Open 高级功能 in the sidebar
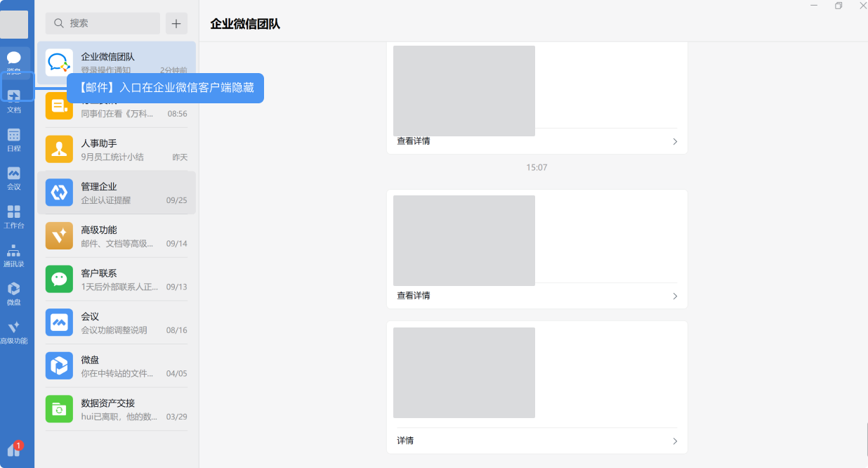The width and height of the screenshot is (868, 468). coord(14,332)
